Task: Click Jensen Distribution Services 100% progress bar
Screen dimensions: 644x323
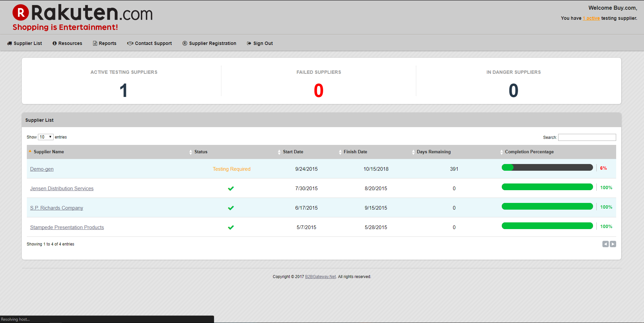Action: tap(547, 187)
